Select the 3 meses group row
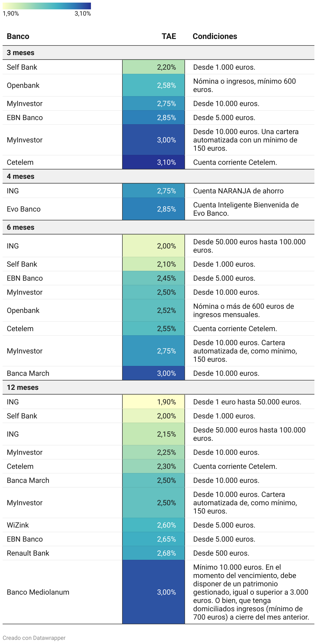The height and width of the screenshot is (644, 317). (158, 53)
